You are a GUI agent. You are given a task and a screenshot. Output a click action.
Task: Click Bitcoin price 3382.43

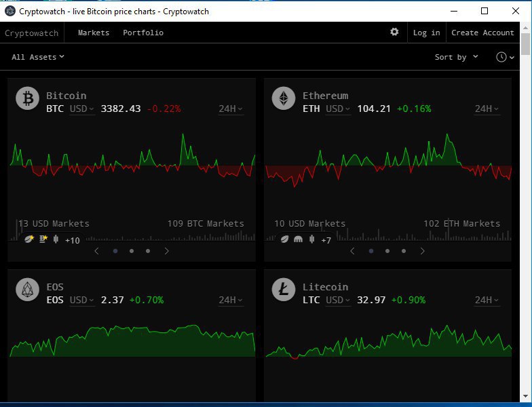121,109
